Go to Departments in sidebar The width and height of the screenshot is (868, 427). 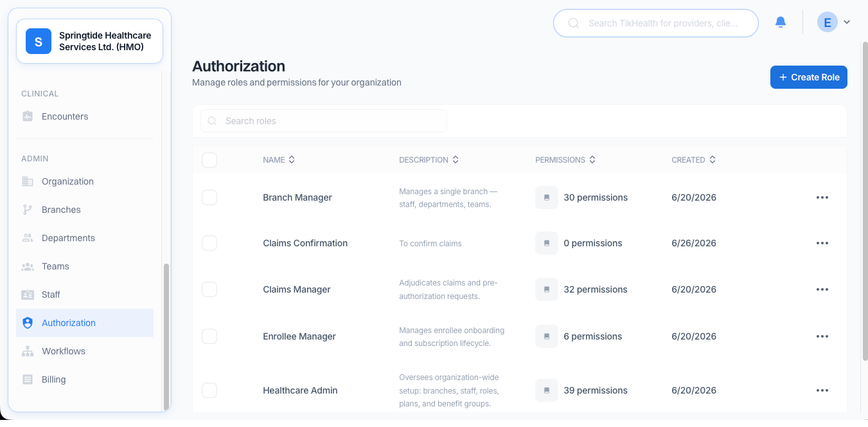coord(85,238)
